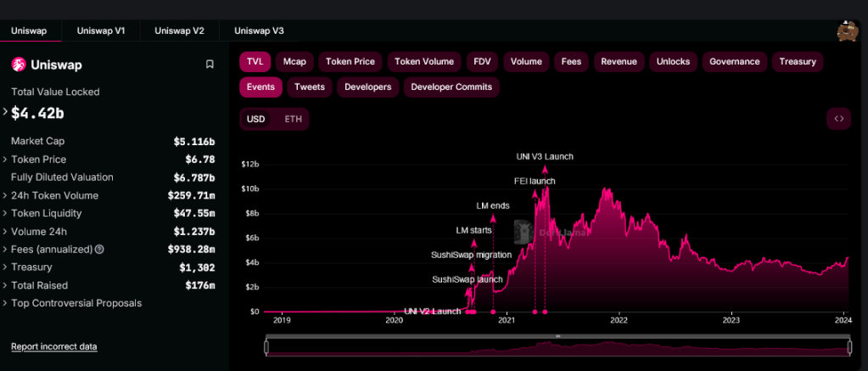
Task: Click the embed code icon button
Action: pyautogui.click(x=838, y=119)
